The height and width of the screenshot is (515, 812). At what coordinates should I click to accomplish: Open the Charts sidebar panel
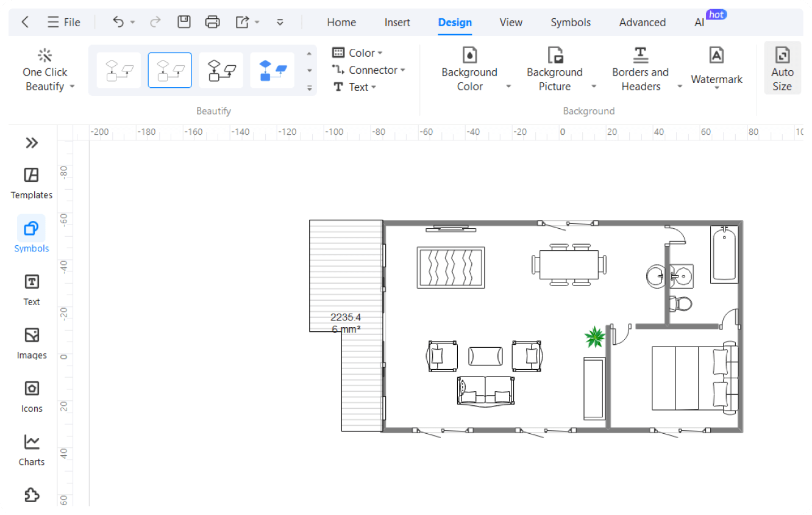[31, 450]
